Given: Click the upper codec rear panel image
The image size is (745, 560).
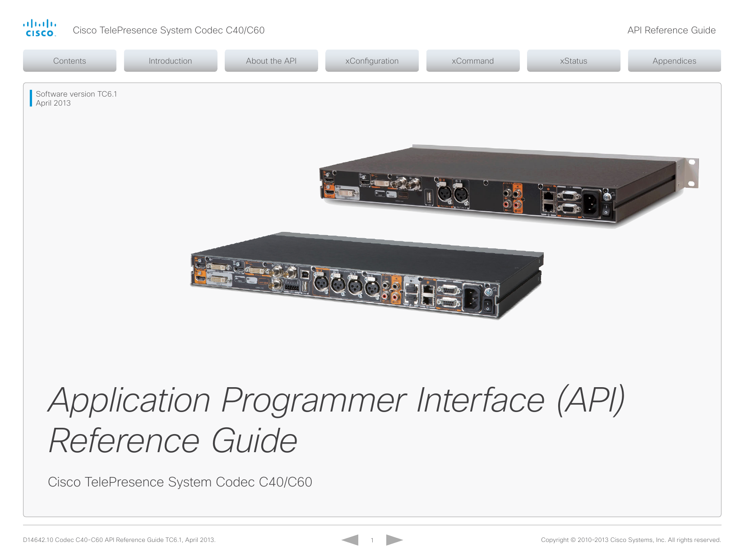Looking at the screenshot, I should coord(509,185).
